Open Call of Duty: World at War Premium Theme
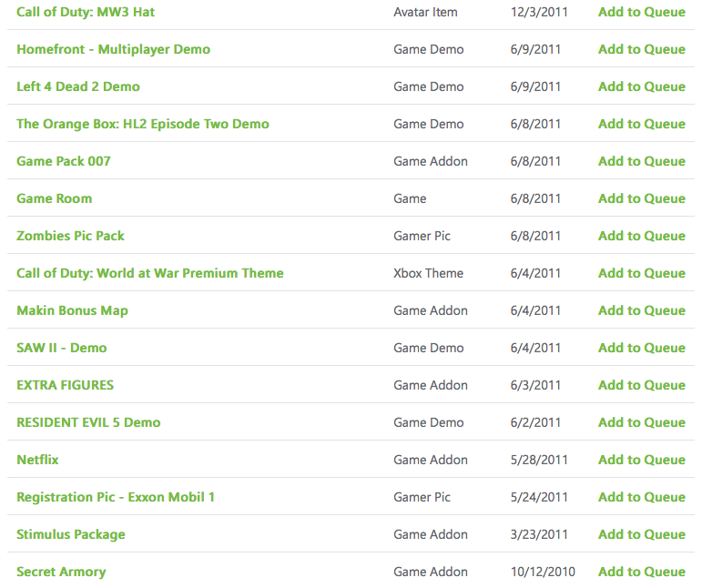The height and width of the screenshot is (588, 722). (150, 273)
